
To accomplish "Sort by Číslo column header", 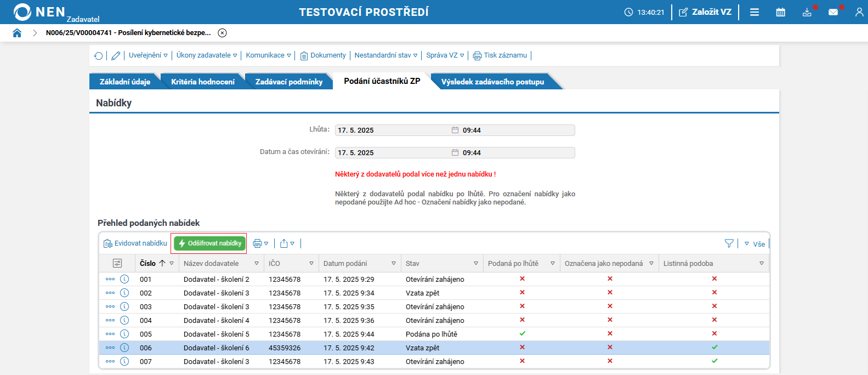I will [148, 263].
